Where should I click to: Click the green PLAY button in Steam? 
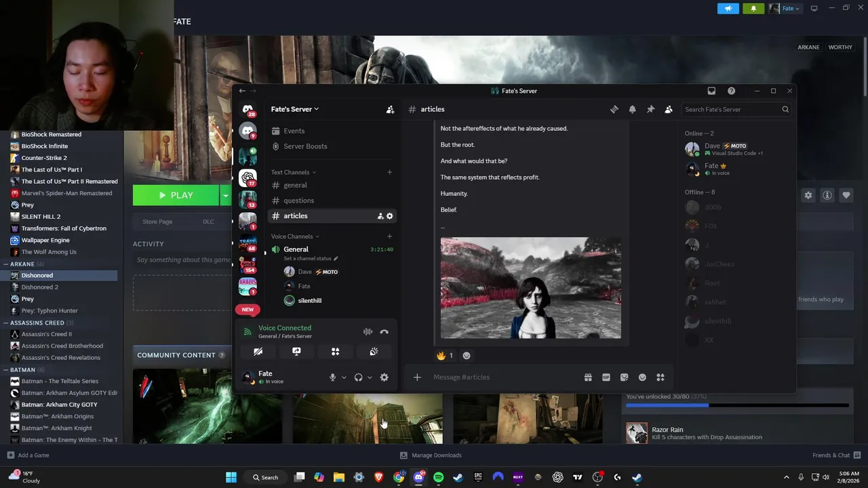click(x=176, y=195)
